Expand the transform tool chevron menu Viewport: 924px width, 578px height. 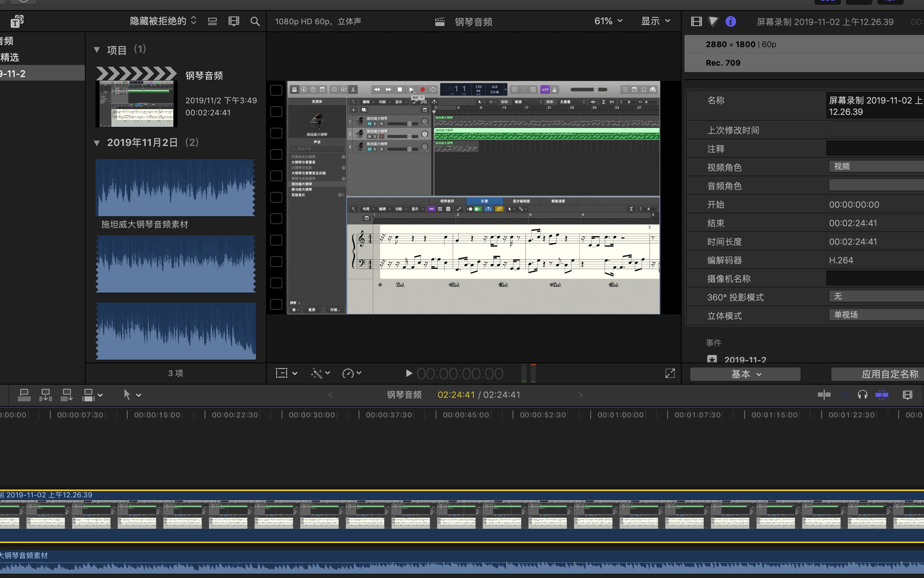tap(295, 374)
